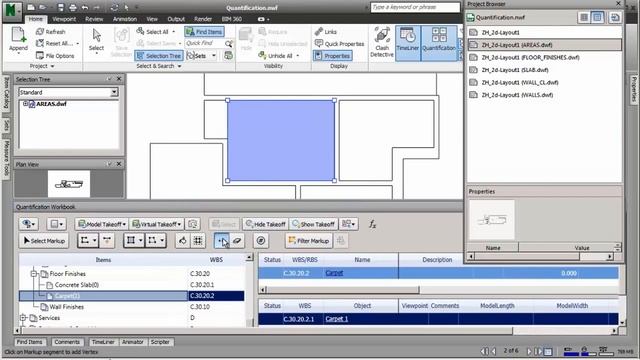Enable Quick Properties

click(340, 44)
